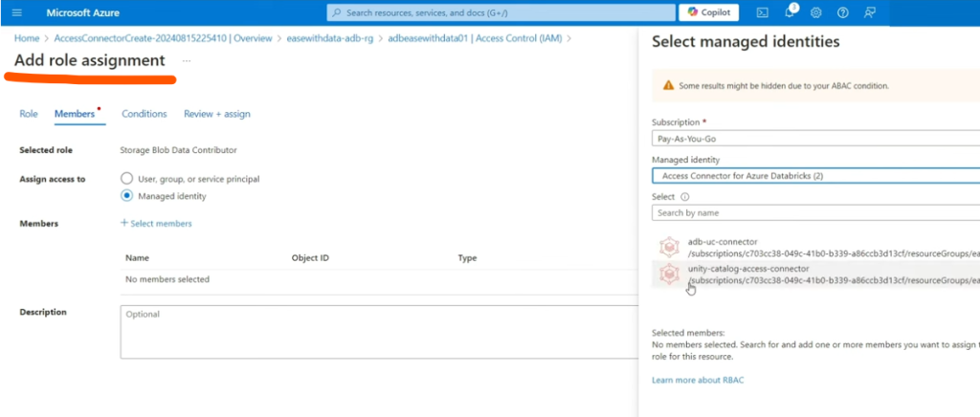Open AccessConnectorCreate Overview breadcrumb

[x=163, y=38]
